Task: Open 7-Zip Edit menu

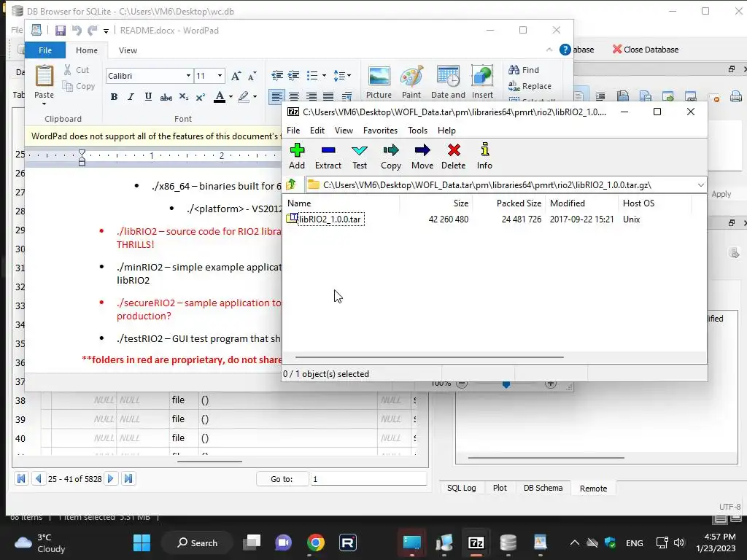Action: pyautogui.click(x=317, y=131)
